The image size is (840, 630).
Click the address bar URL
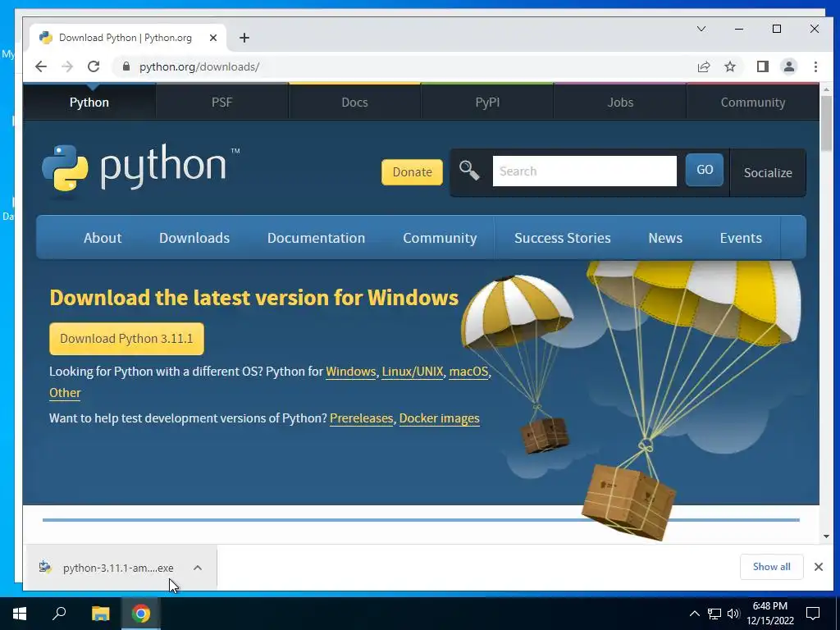(x=199, y=66)
